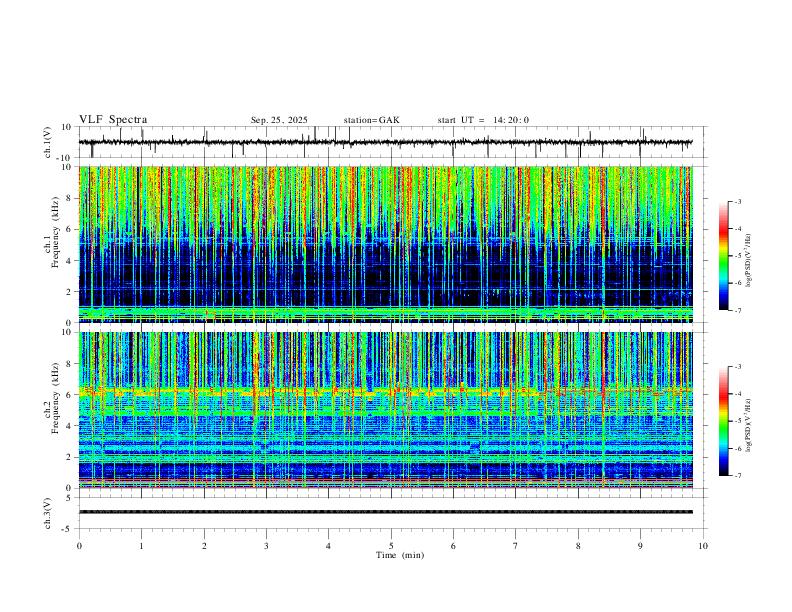
Task: Click the time axis tick label "9"
Action: pos(640,546)
